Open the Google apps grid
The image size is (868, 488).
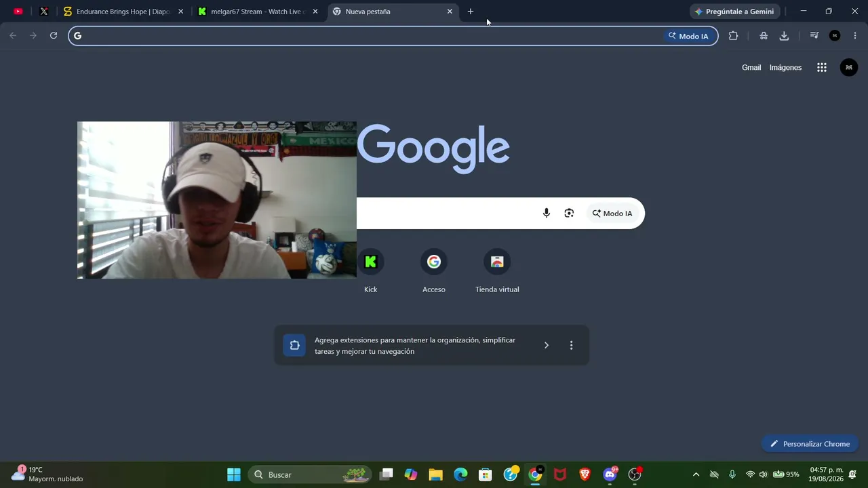click(x=822, y=68)
